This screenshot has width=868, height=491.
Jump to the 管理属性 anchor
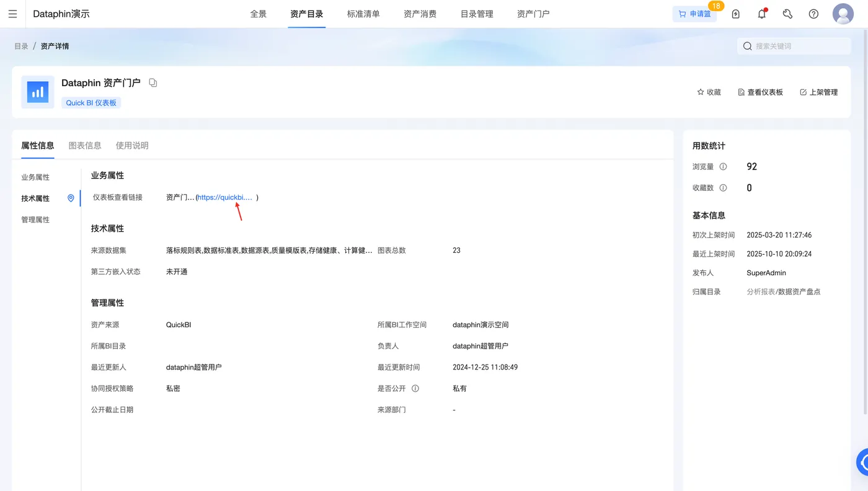click(x=35, y=220)
